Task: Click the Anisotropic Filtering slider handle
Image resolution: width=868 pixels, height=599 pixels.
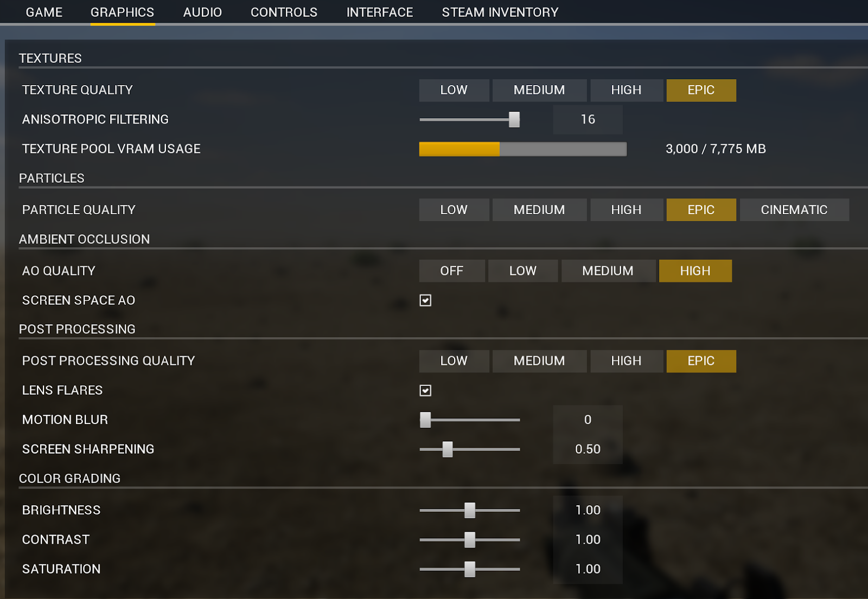Action: click(514, 119)
